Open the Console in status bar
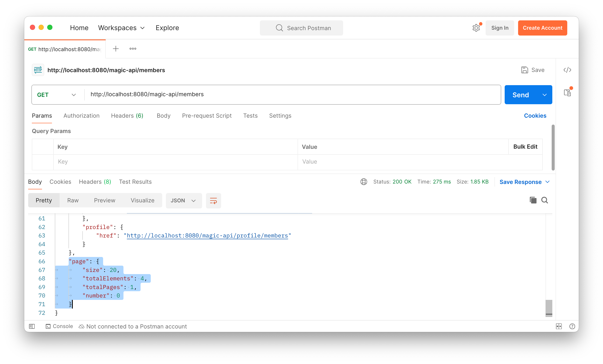This screenshot has height=364, width=603. pos(59,326)
